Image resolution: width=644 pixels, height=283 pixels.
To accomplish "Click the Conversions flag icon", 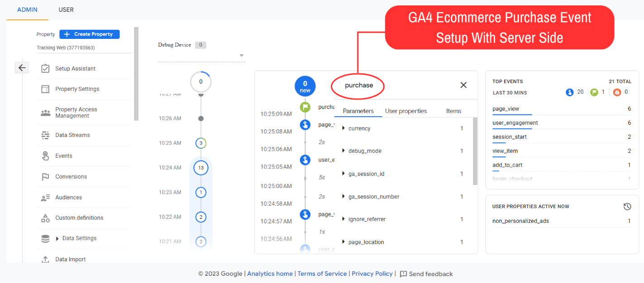I will [x=45, y=177].
